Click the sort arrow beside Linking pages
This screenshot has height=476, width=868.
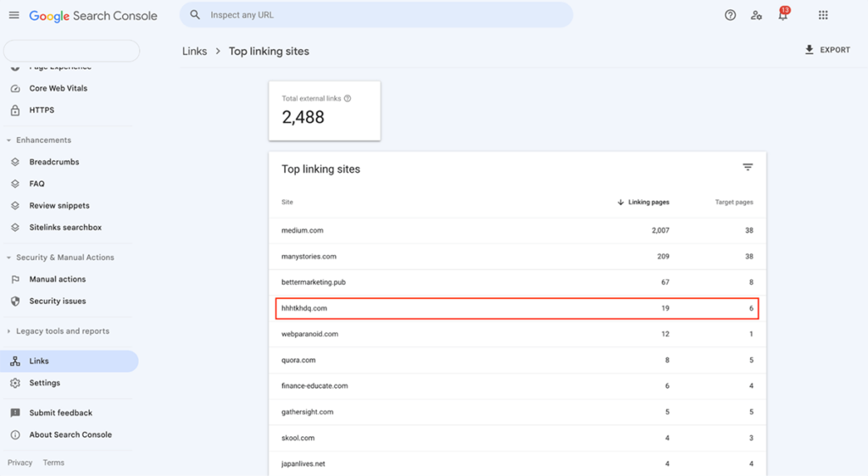tap(620, 202)
